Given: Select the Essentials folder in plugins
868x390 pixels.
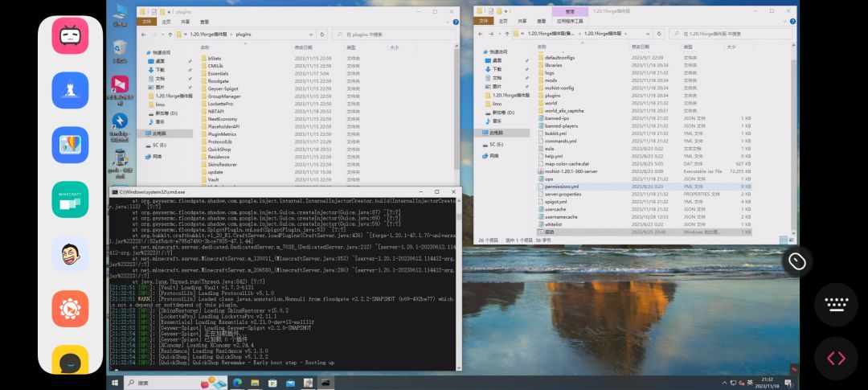Looking at the screenshot, I should (x=218, y=73).
